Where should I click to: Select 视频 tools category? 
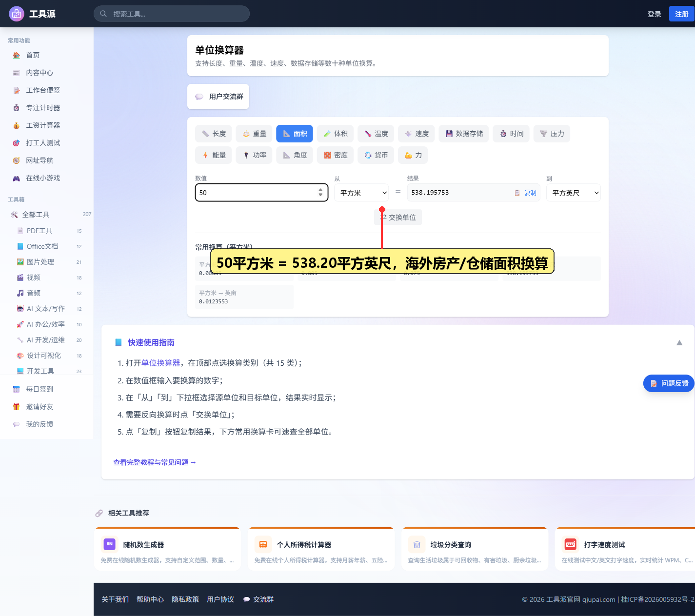49,278
